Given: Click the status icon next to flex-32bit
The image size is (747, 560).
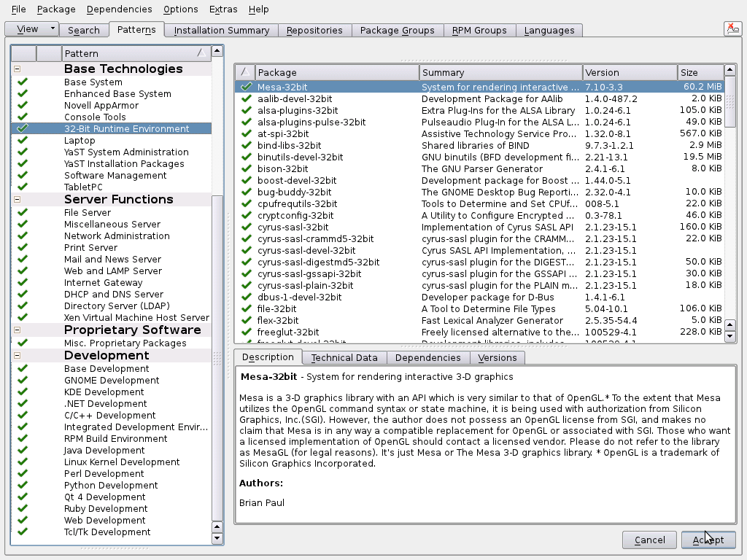Looking at the screenshot, I should click(x=246, y=320).
